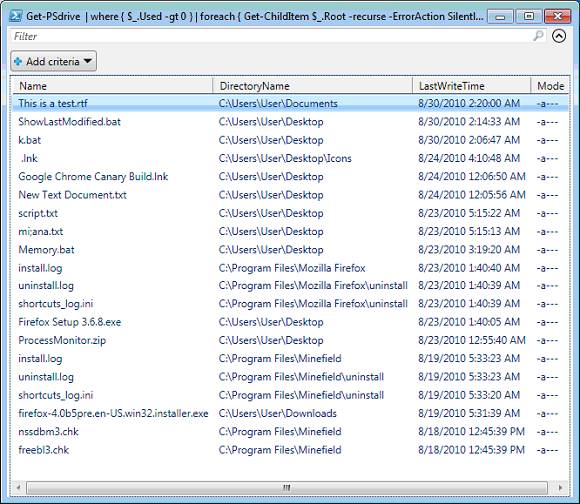Image resolution: width=580 pixels, height=504 pixels.
Task: Click the Mode column header
Action: [550, 86]
